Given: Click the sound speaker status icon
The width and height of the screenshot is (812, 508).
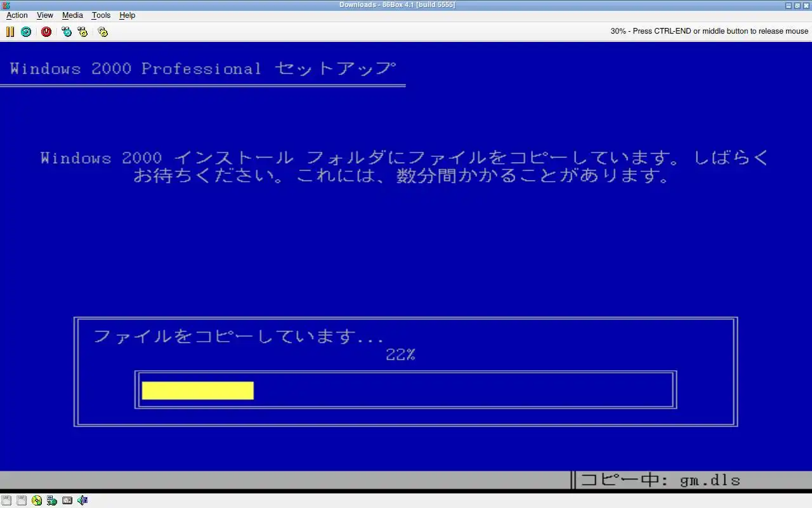Looking at the screenshot, I should (x=82, y=500).
